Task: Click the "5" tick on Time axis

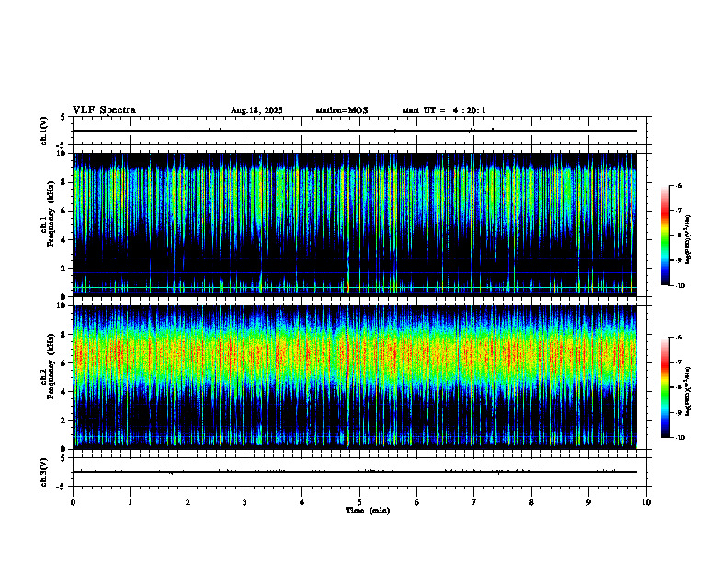Action: pyautogui.click(x=359, y=502)
